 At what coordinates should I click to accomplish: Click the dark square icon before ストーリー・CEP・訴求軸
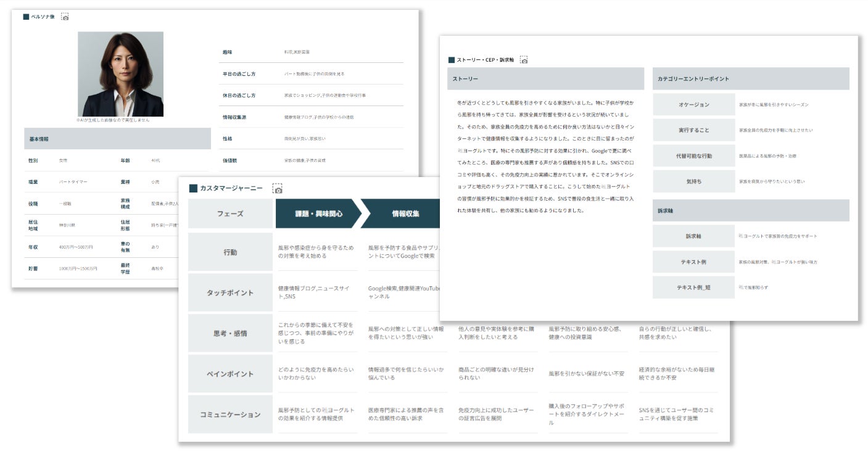(452, 60)
